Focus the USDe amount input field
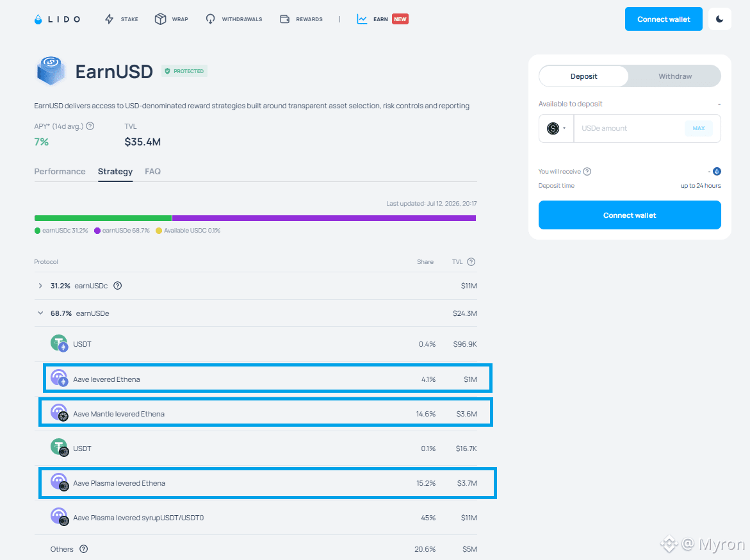750x560 pixels. [x=630, y=128]
